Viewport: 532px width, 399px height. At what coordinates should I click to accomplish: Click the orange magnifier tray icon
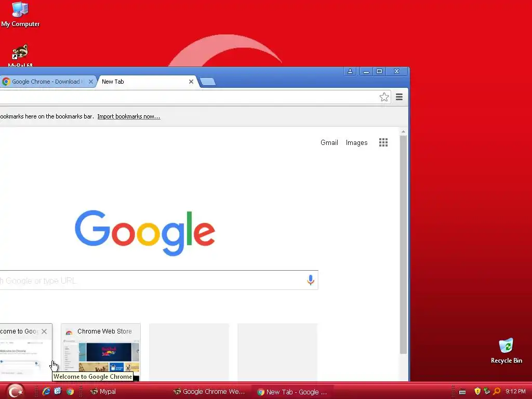[497, 391]
